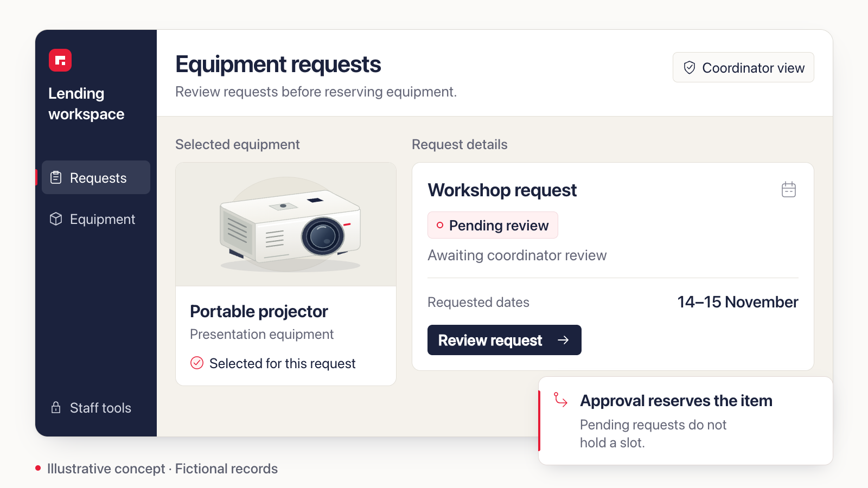Click Awaiting coordinator review text

[x=517, y=255]
